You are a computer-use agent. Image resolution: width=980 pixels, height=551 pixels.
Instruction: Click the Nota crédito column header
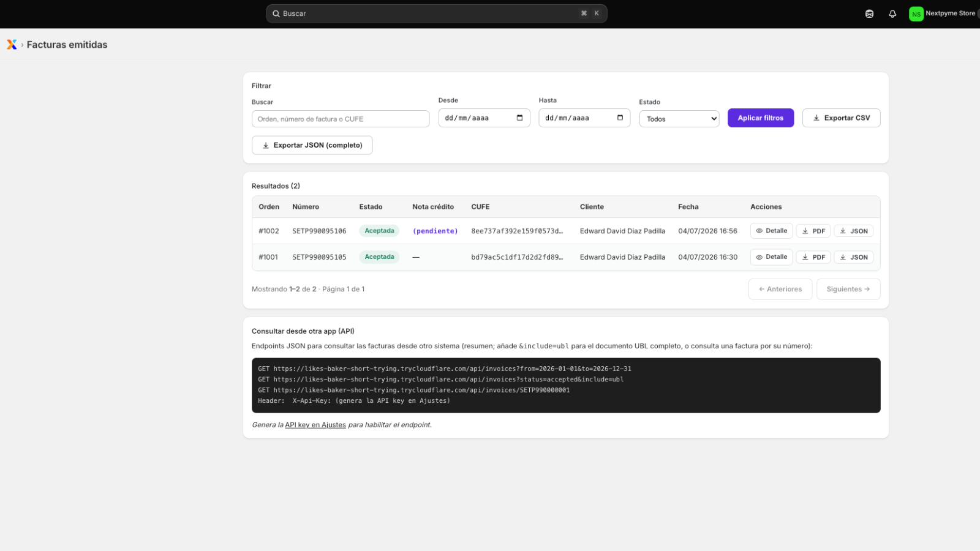433,207
